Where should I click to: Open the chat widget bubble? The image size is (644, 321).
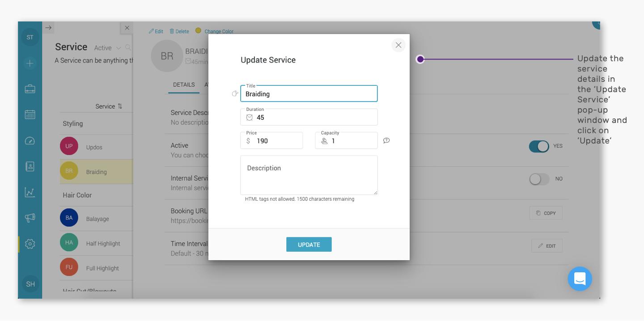tap(580, 279)
